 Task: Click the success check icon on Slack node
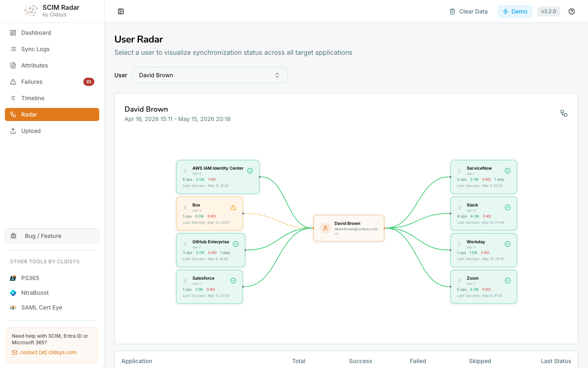tap(508, 207)
